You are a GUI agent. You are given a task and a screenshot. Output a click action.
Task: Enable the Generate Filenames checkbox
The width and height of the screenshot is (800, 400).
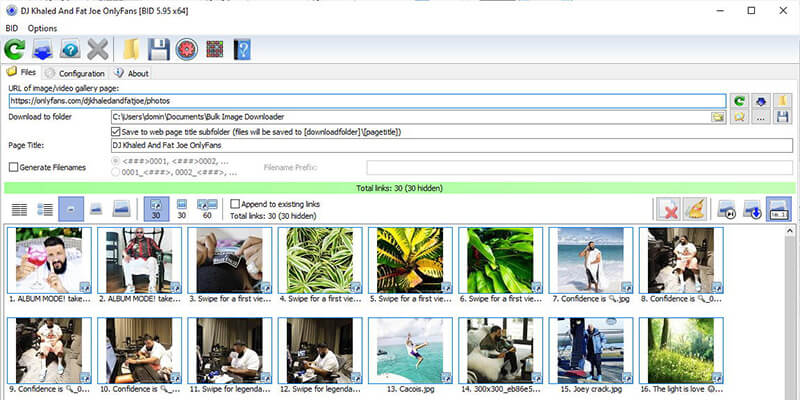pos(13,167)
